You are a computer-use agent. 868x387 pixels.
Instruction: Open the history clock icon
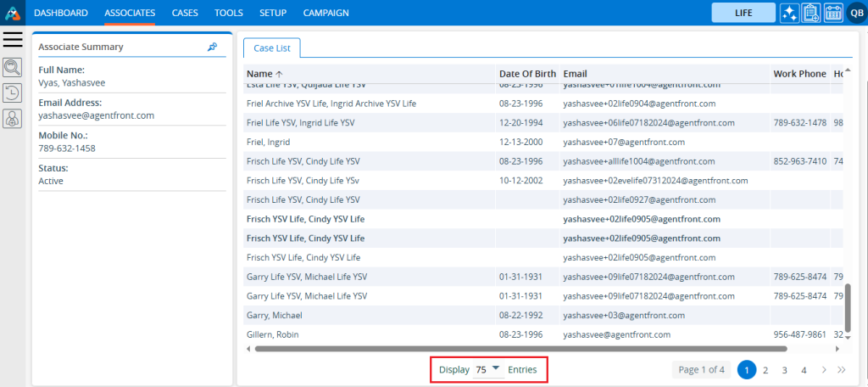13,93
